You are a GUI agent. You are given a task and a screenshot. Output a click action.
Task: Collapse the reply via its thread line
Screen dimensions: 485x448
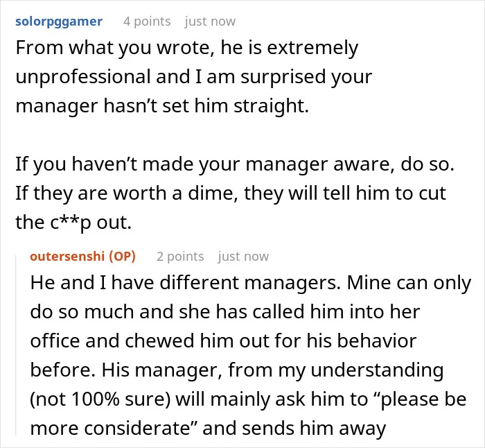pos(16,345)
